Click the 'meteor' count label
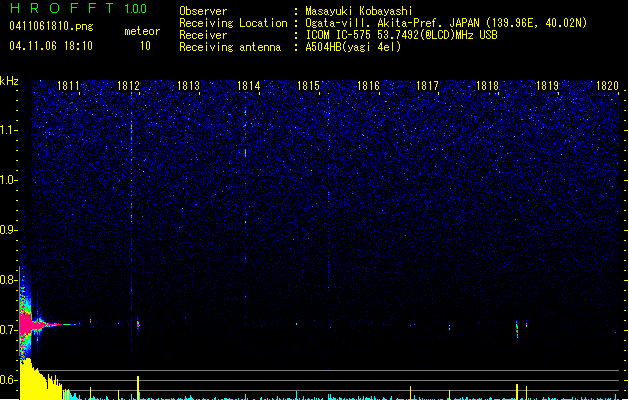629x400 pixels. tap(142, 31)
